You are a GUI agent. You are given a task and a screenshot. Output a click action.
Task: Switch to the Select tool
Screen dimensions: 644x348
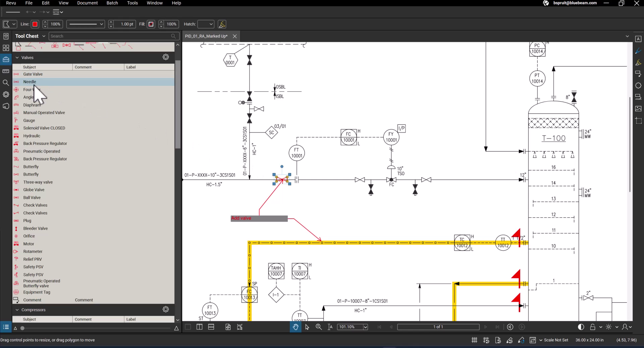point(307,327)
